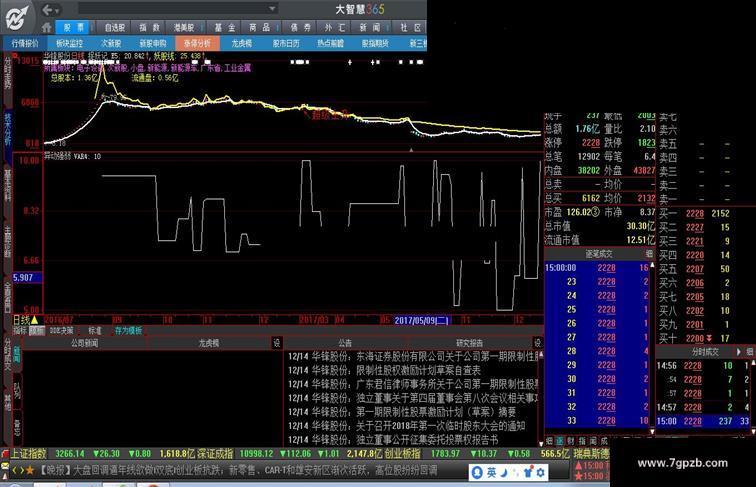
Task: Click the 上证指数 status bar entry
Action: click(29, 454)
